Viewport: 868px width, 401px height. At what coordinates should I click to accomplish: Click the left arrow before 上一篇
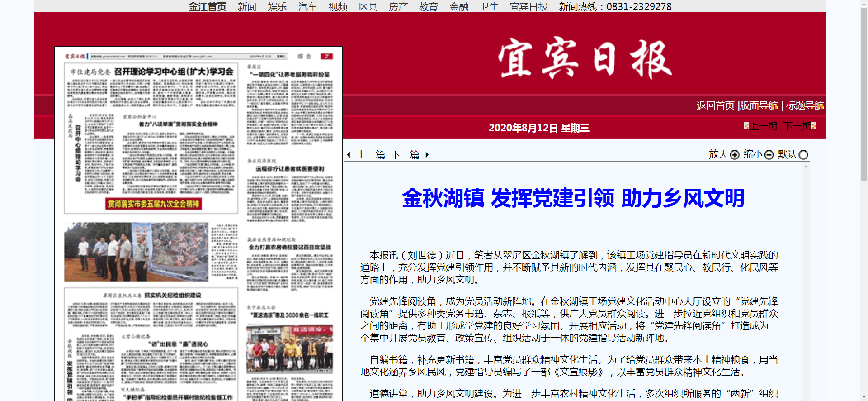pyautogui.click(x=349, y=155)
